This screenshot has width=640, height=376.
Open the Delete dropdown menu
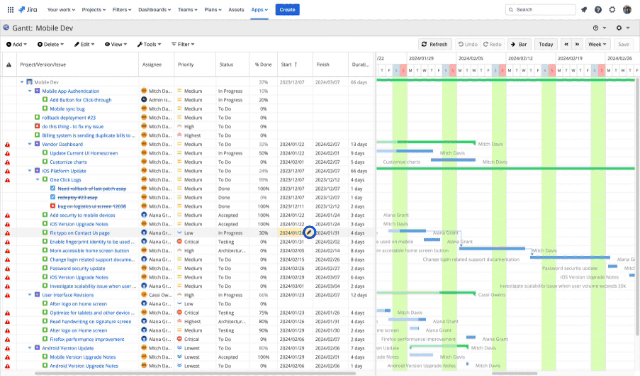point(51,44)
